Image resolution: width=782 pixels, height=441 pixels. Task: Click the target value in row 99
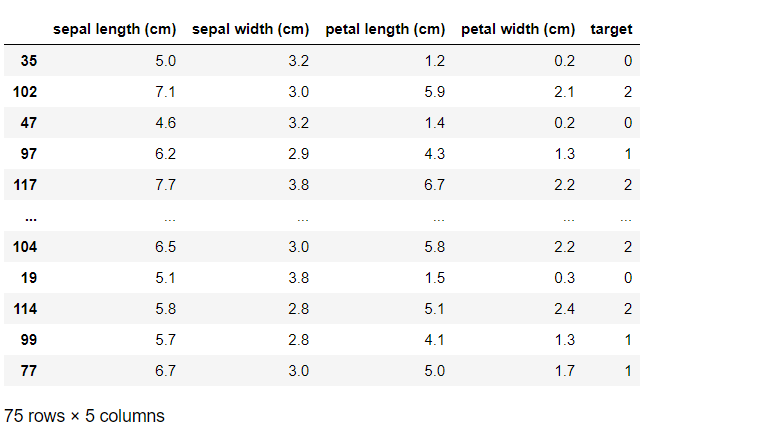coord(628,339)
